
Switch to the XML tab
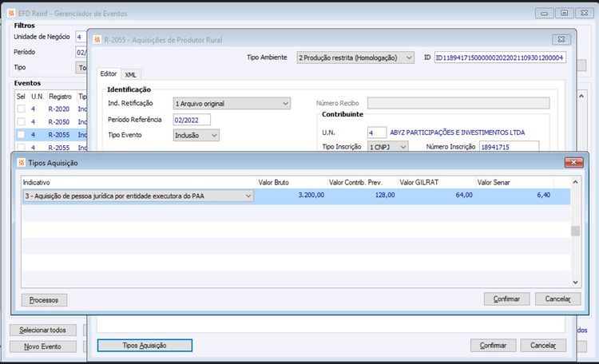click(131, 75)
